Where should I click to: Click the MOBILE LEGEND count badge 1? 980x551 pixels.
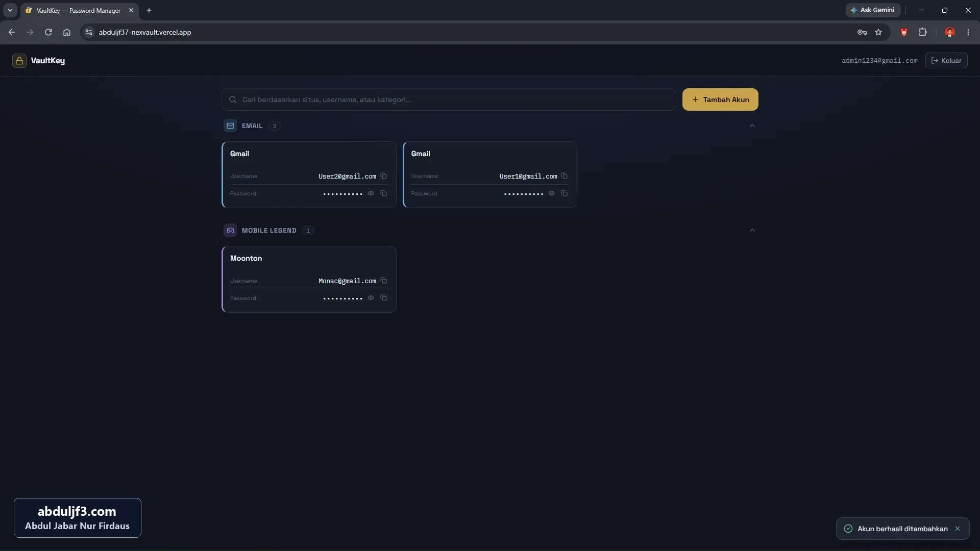[x=308, y=231]
